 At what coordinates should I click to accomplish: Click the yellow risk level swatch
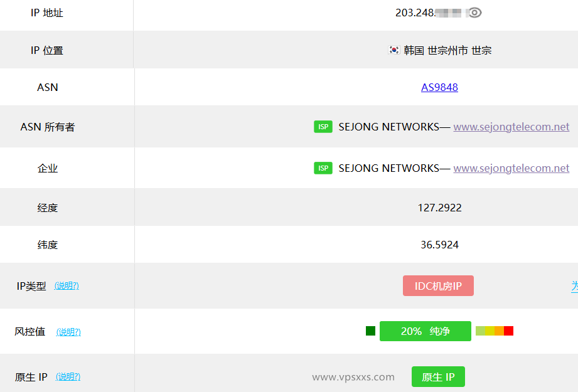click(x=490, y=331)
